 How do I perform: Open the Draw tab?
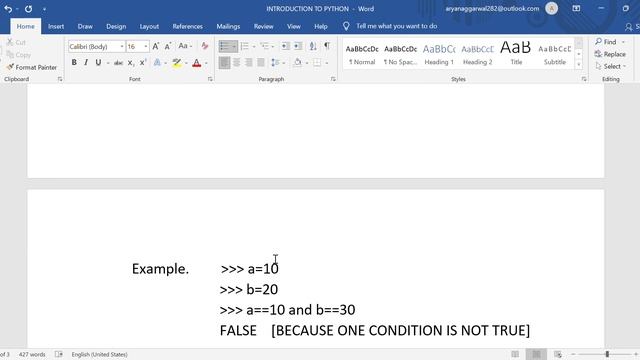(85, 26)
